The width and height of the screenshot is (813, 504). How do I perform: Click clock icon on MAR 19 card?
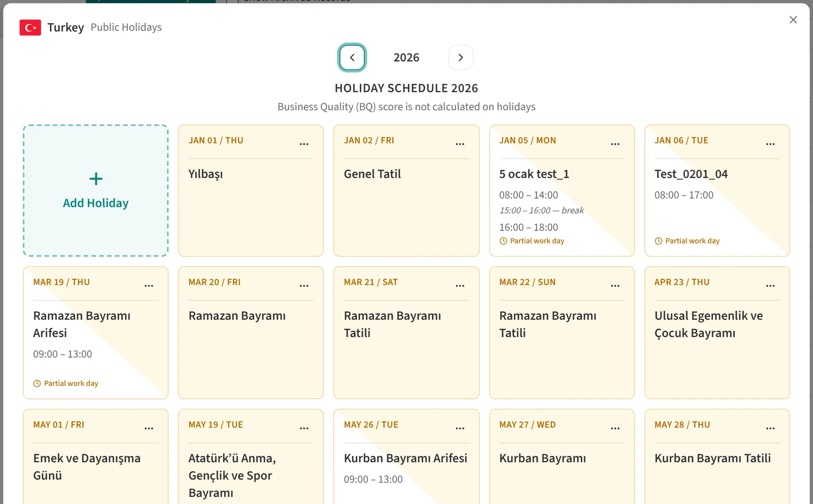(37, 384)
